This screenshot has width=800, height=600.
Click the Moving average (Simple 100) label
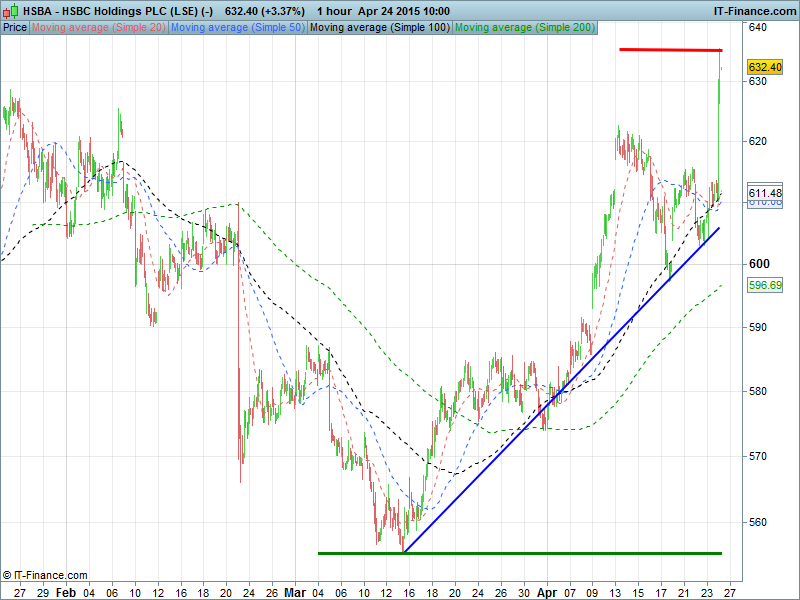(379, 27)
